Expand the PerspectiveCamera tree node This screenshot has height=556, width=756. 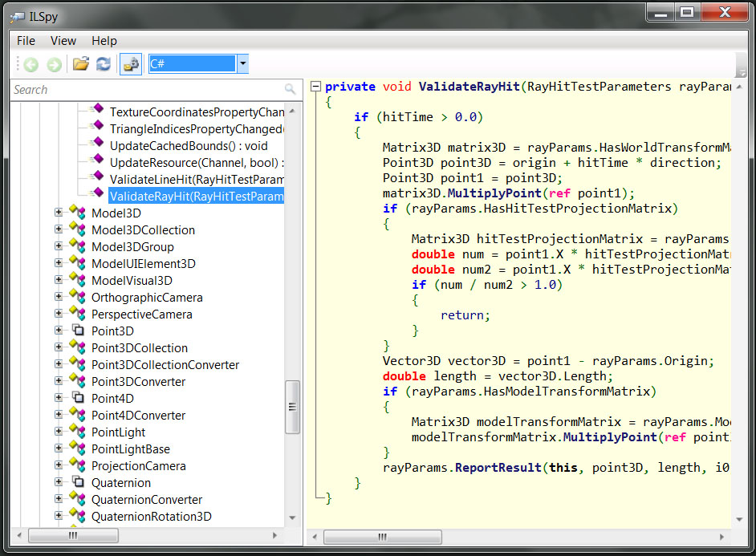[x=59, y=314]
